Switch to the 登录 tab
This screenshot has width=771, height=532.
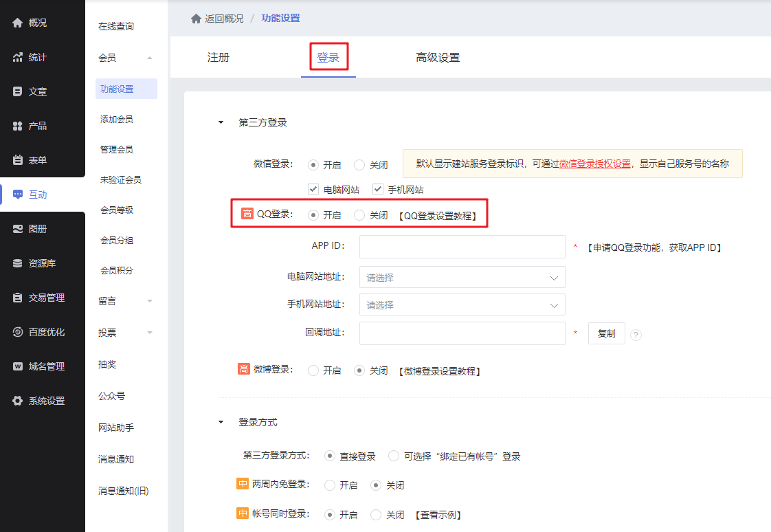tap(328, 58)
